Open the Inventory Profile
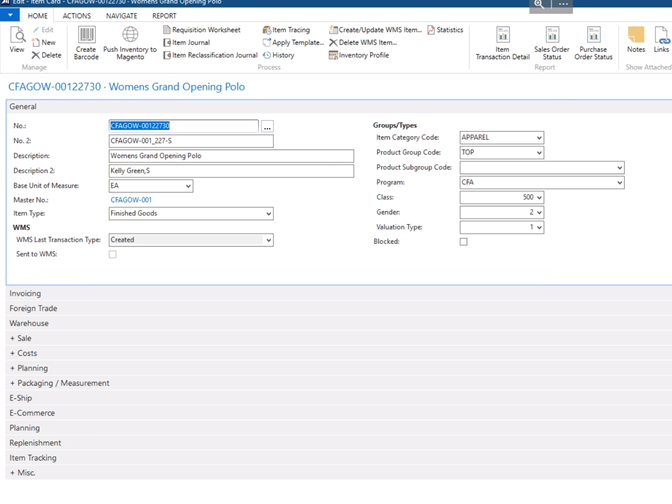Image resolution: width=672 pixels, height=504 pixels. click(x=359, y=55)
